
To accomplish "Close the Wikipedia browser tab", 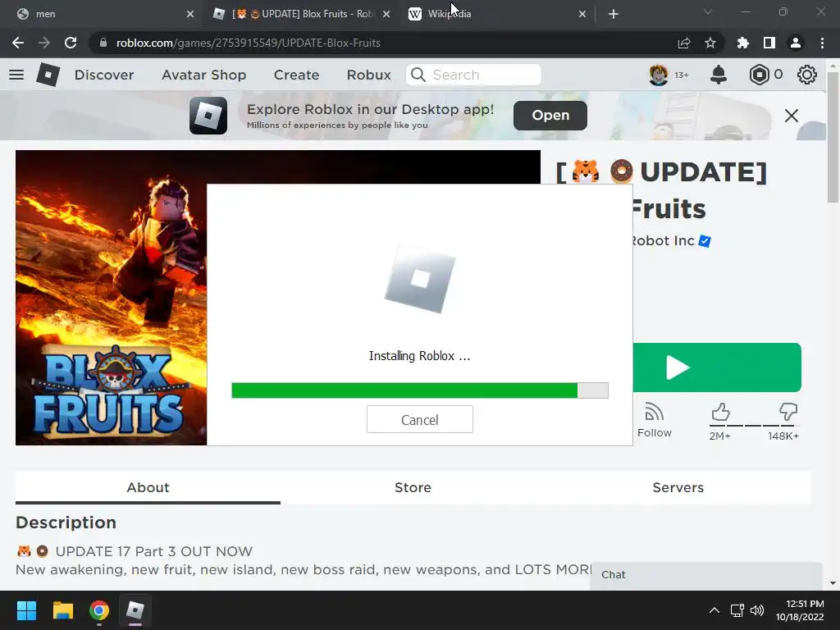I will 582,15.
